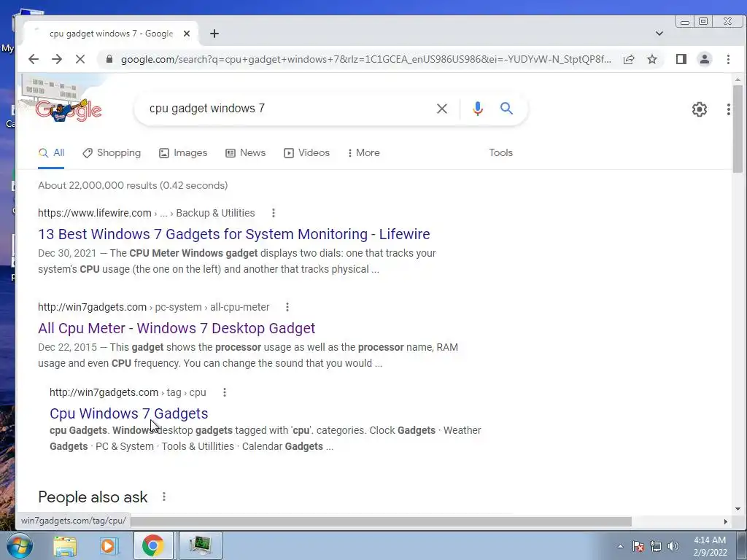The image size is (747, 560).
Task: Submit search with magnifier icon
Action: (x=506, y=109)
